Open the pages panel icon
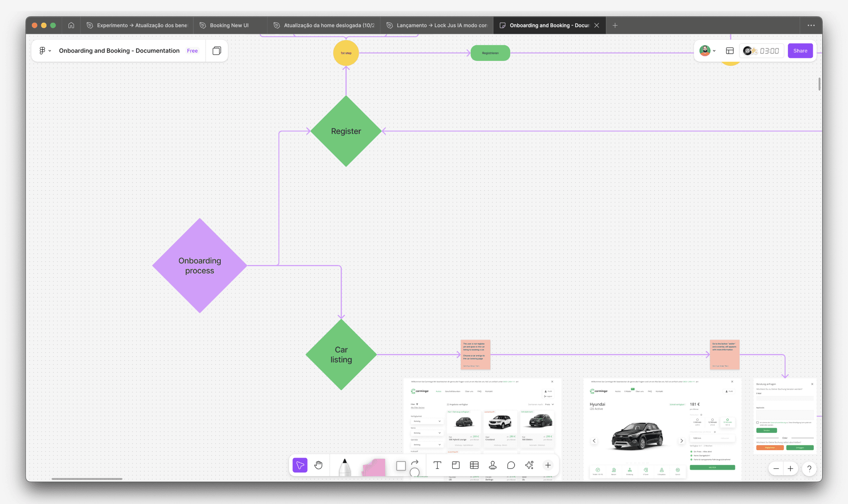The image size is (848, 504). tap(217, 51)
